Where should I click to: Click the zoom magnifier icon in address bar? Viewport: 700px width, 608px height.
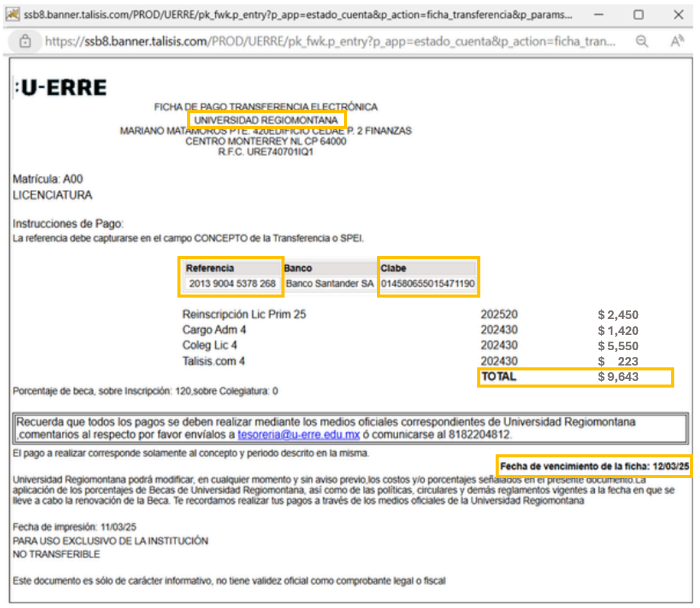[x=642, y=41]
